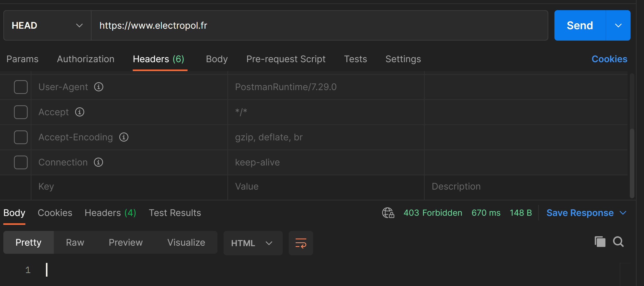Open the Cookies manager link
This screenshot has height=286, width=644.
click(609, 59)
